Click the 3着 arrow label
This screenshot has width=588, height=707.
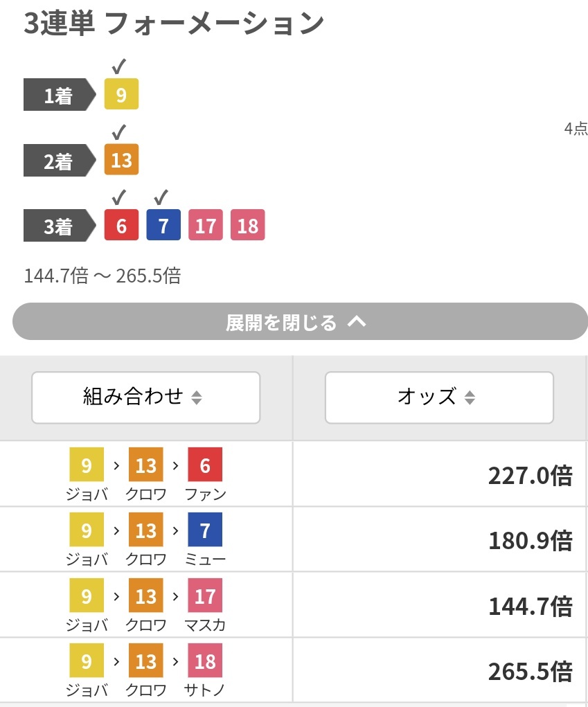(x=60, y=226)
